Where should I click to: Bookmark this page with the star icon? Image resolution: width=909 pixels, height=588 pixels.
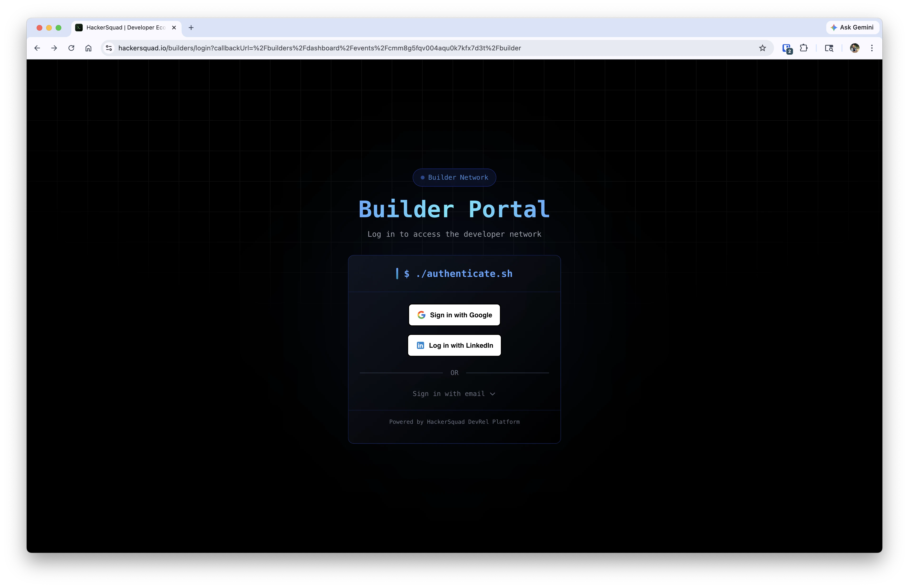[x=762, y=48]
